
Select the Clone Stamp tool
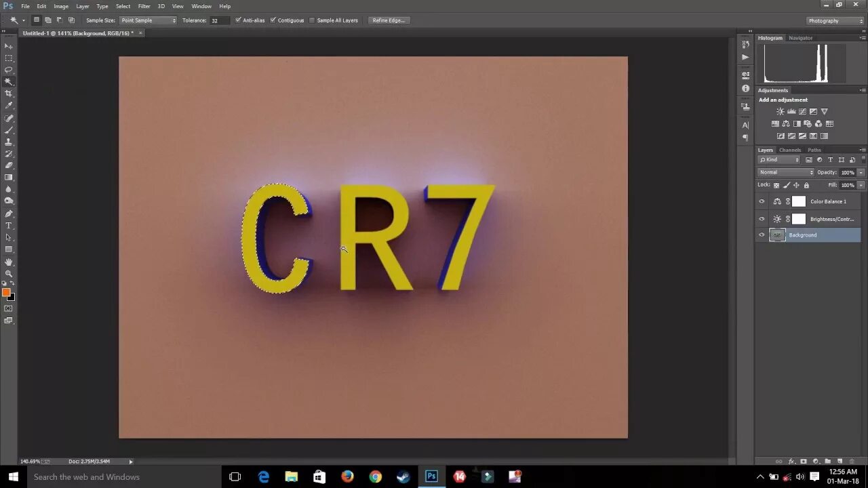[x=9, y=142]
